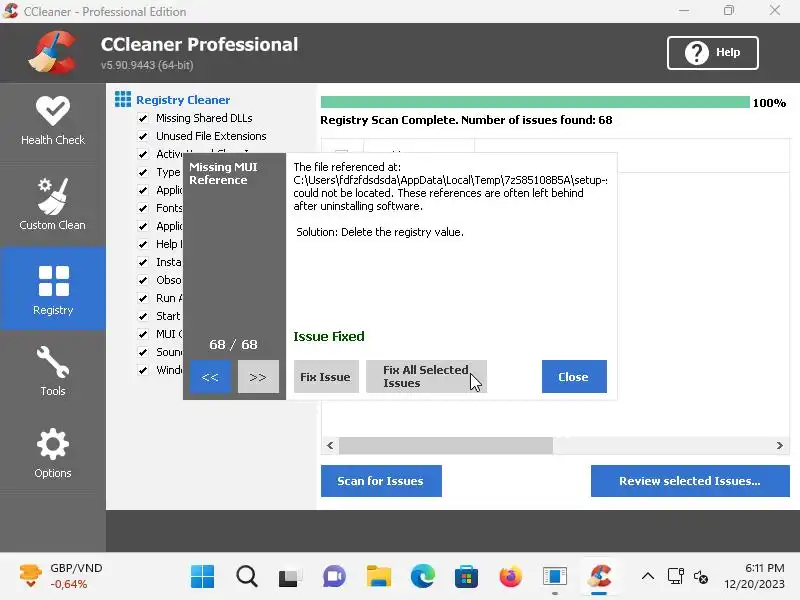Click the Solution: Delete the registry value text
This screenshot has width=800, height=600.
click(x=380, y=232)
